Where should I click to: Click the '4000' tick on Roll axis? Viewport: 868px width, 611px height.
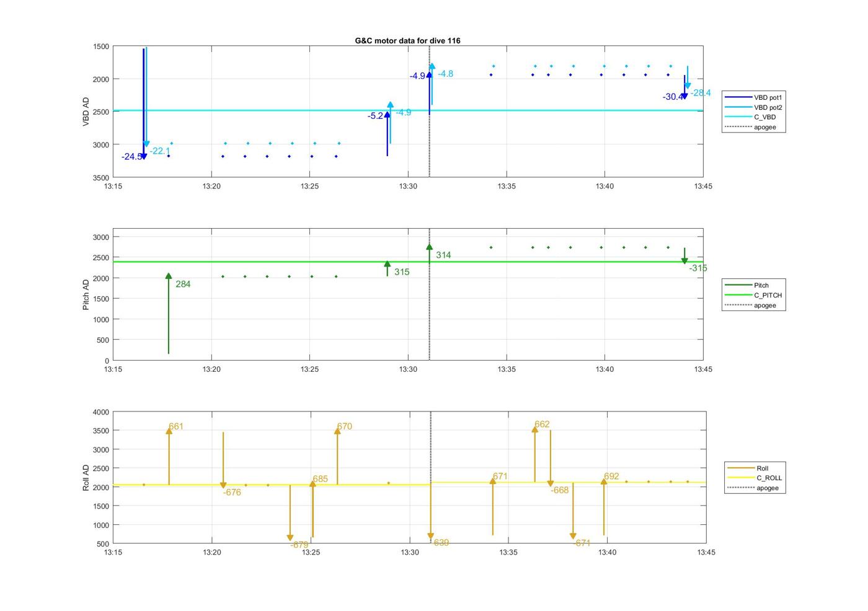pos(101,412)
